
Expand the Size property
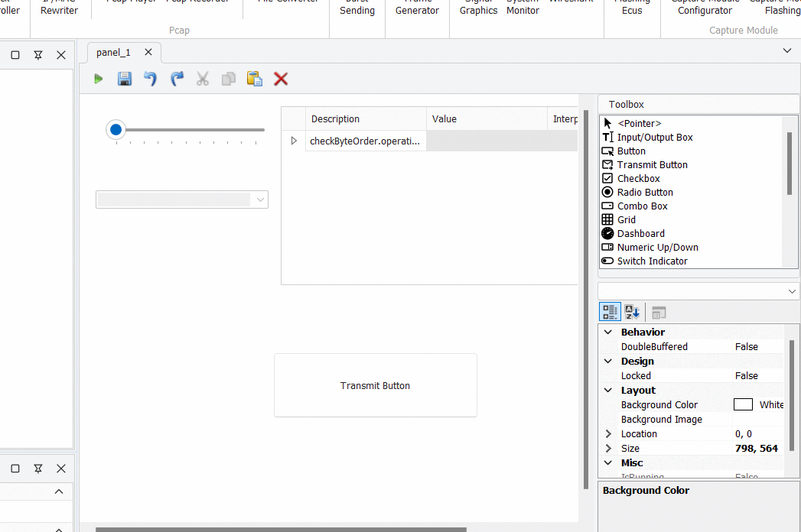pyautogui.click(x=608, y=448)
